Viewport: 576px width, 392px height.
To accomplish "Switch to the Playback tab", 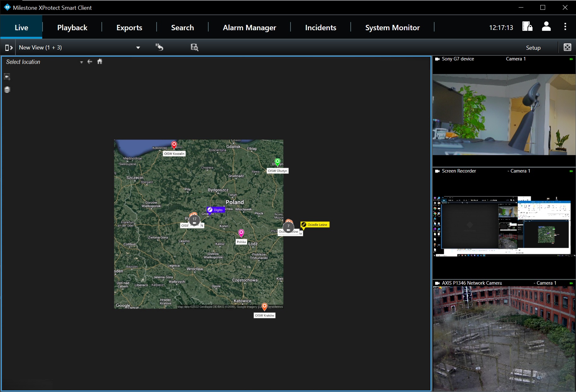I will (x=72, y=28).
